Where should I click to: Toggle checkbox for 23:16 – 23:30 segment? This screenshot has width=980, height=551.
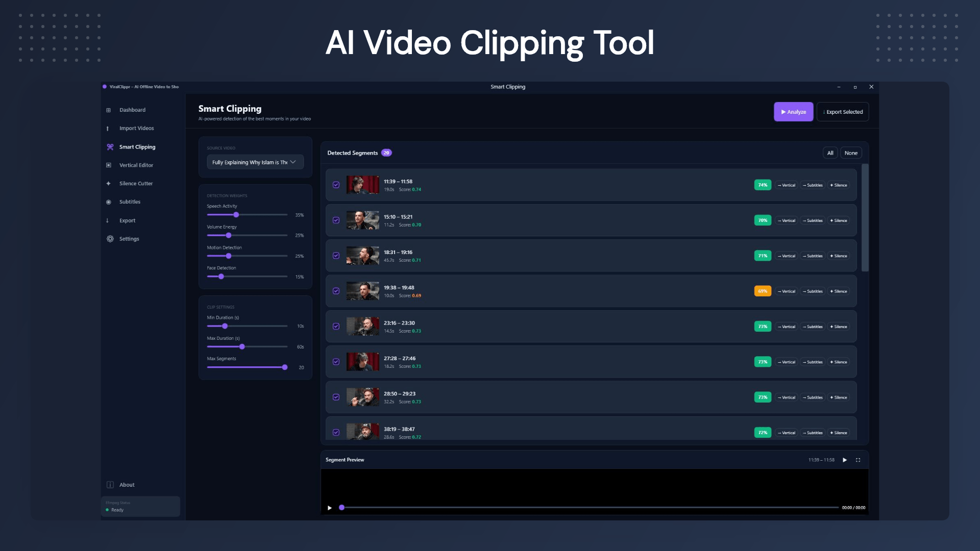point(336,327)
